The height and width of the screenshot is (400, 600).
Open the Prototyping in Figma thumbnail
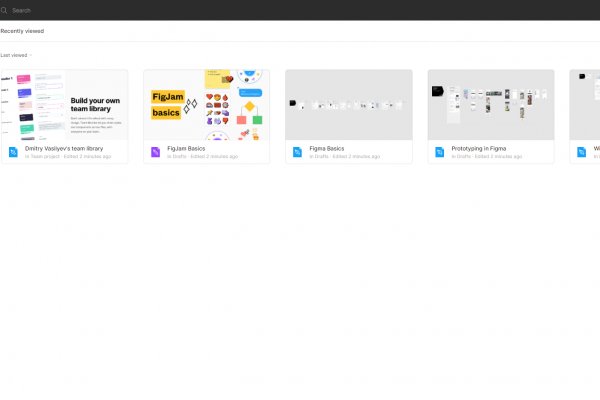pos(491,105)
